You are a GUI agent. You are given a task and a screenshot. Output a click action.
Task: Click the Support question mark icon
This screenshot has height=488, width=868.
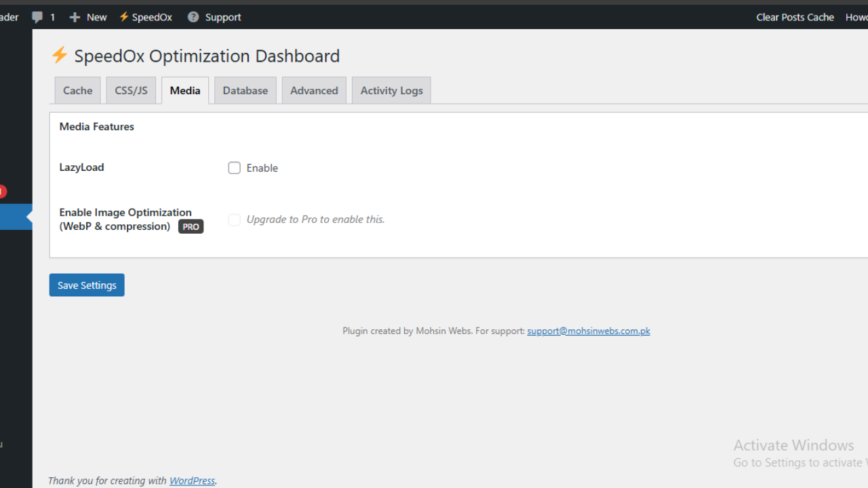click(x=193, y=17)
